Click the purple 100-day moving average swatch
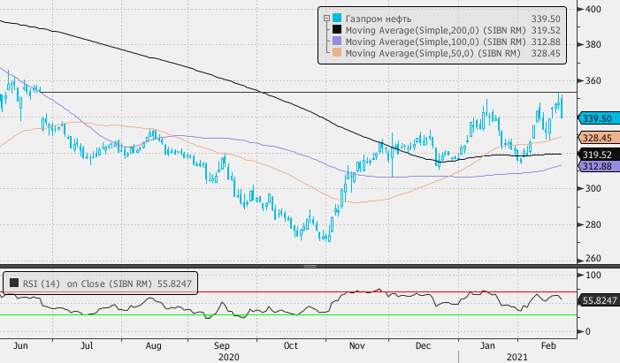 [x=337, y=41]
